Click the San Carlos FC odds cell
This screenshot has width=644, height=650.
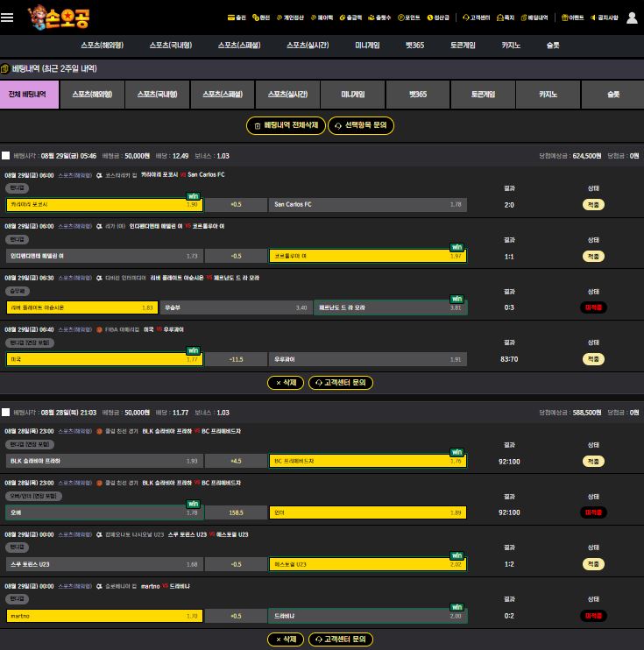click(367, 205)
